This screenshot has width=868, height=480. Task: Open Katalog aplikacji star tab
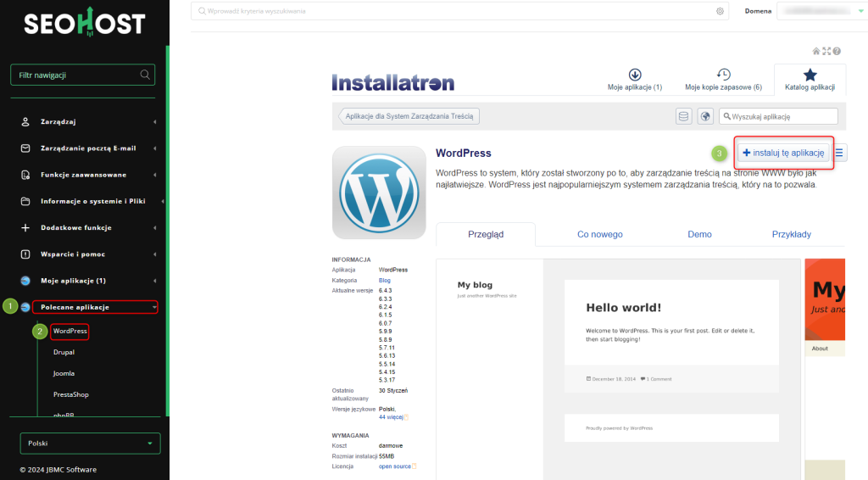(x=810, y=79)
